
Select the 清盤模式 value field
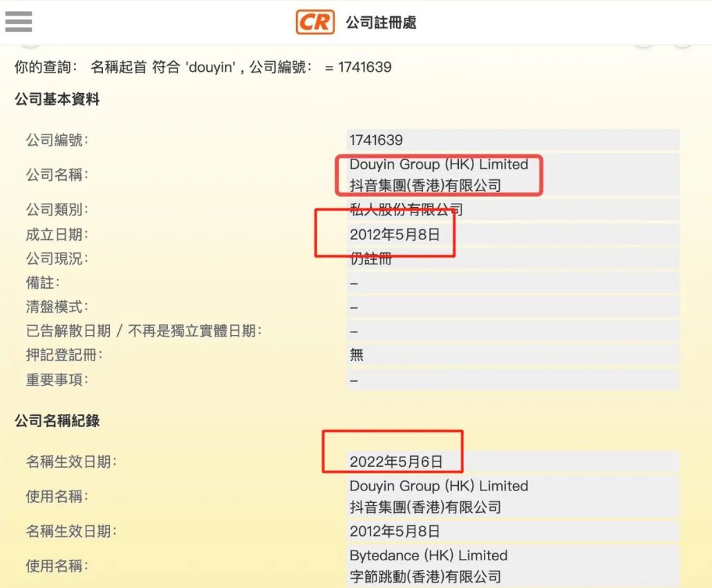512,307
